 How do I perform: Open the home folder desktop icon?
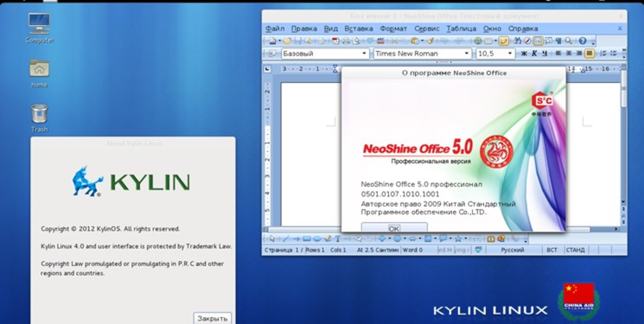coord(39,68)
